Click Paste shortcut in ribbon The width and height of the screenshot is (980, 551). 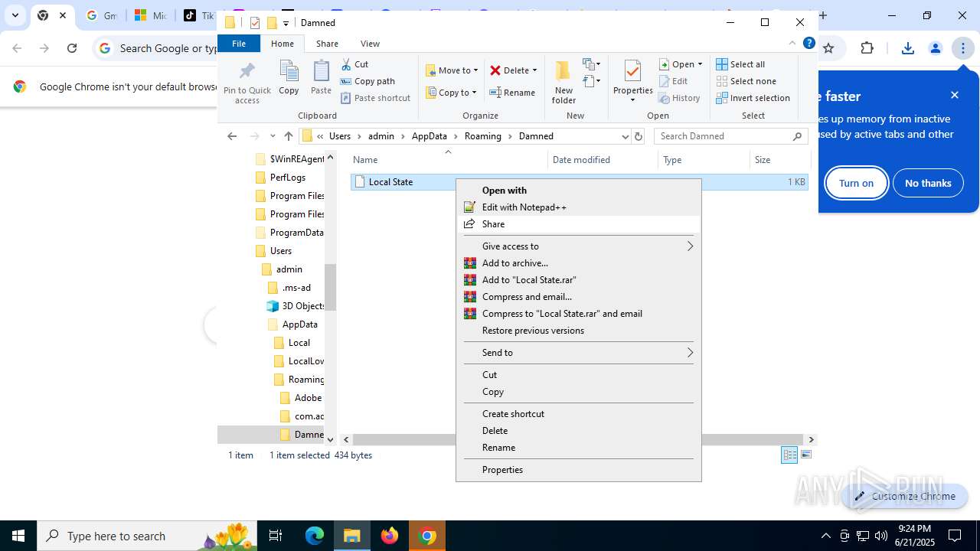point(375,98)
